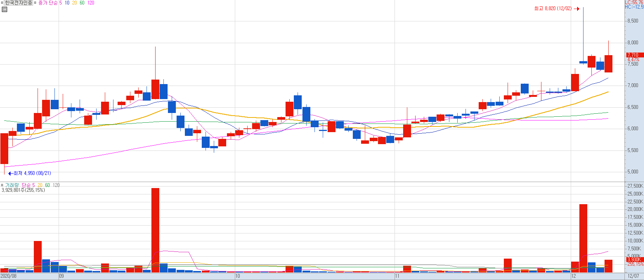Click the 8,000 price axis label
The height and width of the screenshot is (280, 644).
click(x=633, y=43)
